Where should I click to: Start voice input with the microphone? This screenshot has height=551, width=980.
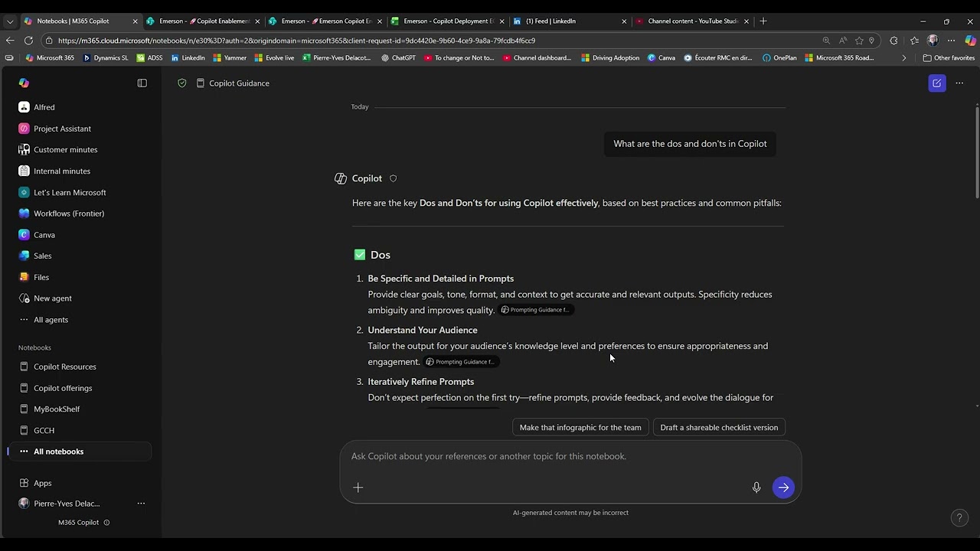pos(756,487)
